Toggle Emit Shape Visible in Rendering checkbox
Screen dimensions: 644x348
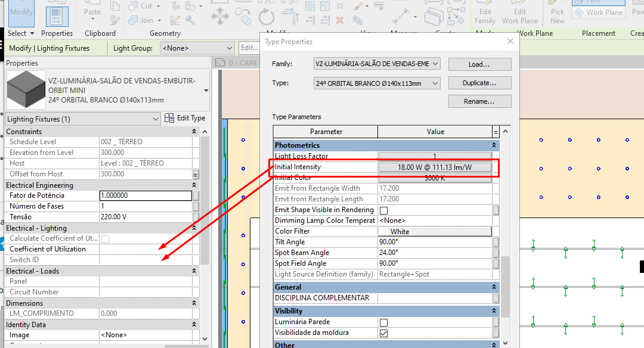point(383,210)
